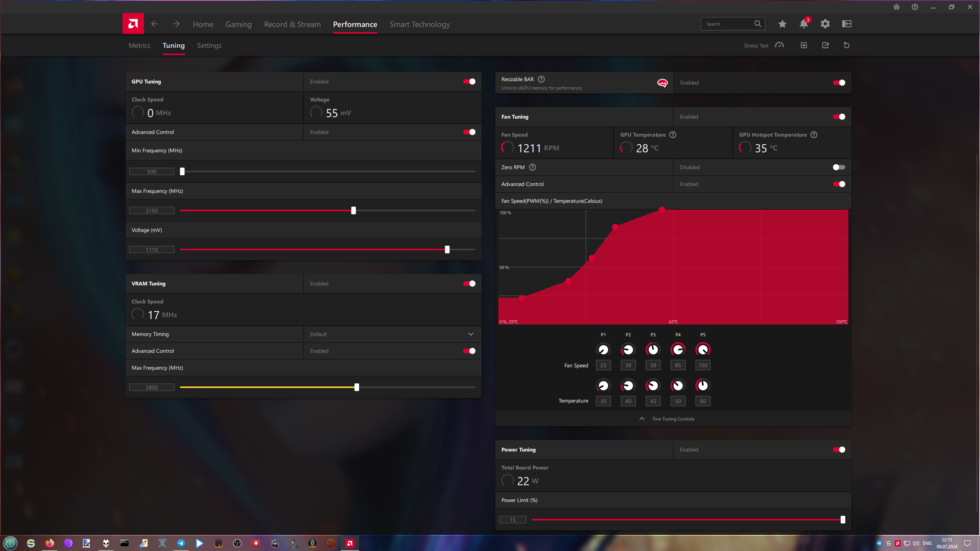The height and width of the screenshot is (551, 980).
Task: Open Telegram from the taskbar
Action: coord(181,543)
